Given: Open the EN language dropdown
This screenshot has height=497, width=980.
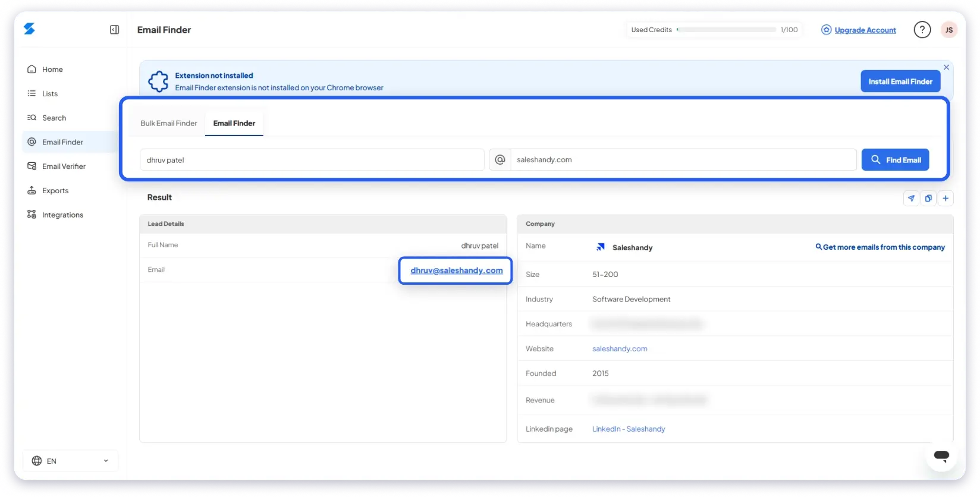Looking at the screenshot, I should coord(70,461).
